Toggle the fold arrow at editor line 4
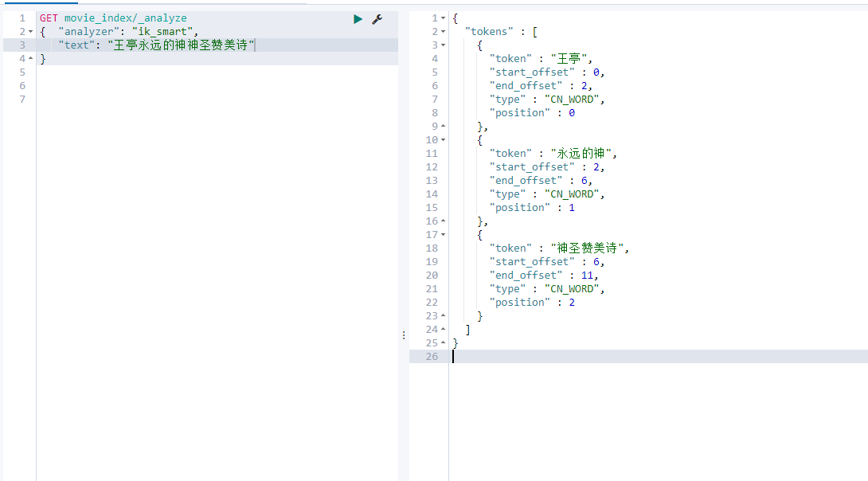This screenshot has height=481, width=868. 30,58
